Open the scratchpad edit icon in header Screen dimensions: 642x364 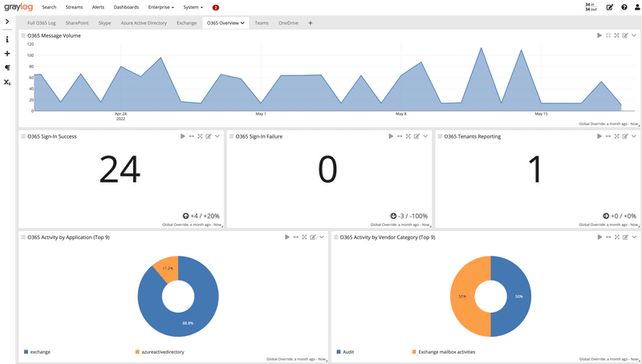point(610,7)
